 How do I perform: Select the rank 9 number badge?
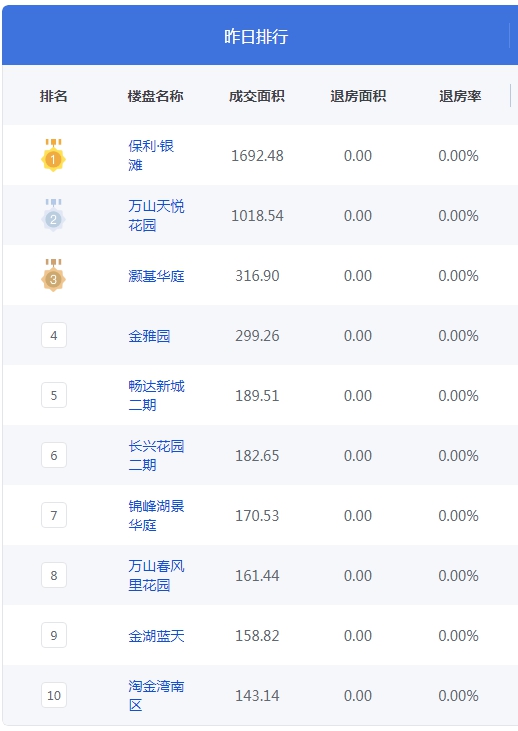54,635
